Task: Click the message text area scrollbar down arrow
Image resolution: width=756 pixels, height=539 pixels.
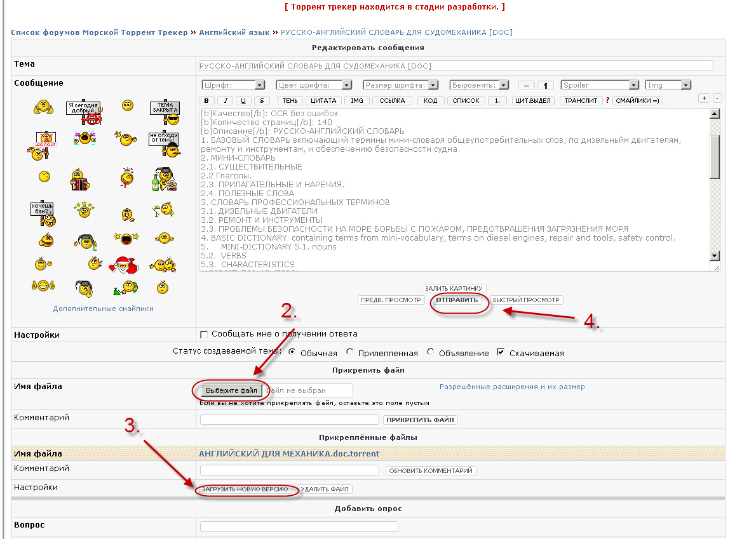Action: (714, 255)
